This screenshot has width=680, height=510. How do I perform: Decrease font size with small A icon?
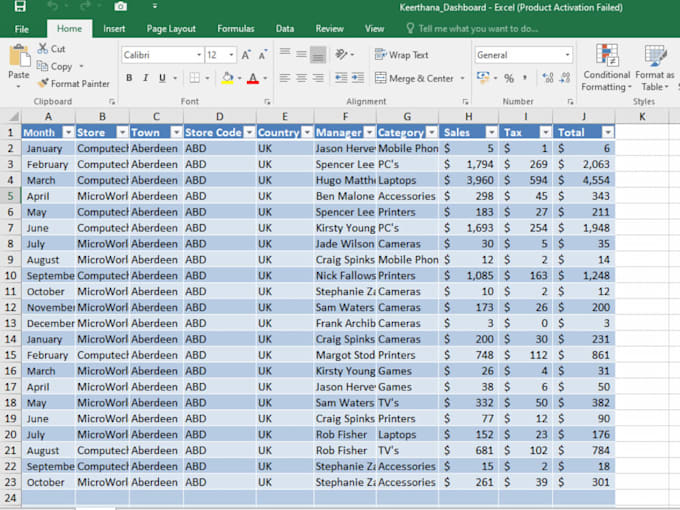(x=263, y=55)
